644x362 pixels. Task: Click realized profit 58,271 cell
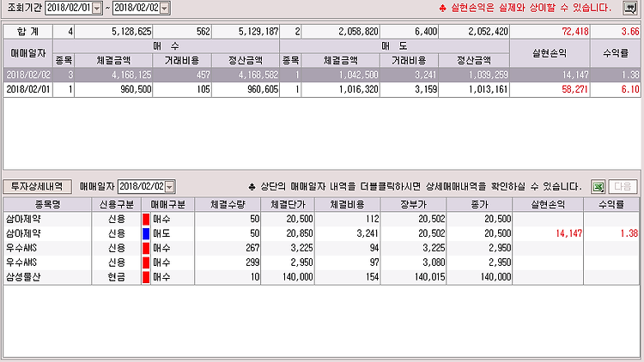tap(550, 89)
